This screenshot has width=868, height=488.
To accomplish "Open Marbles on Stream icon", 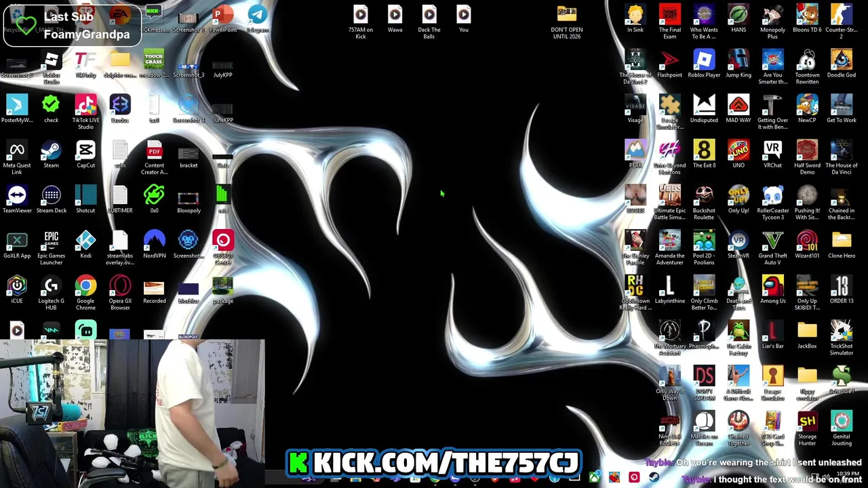I will [704, 429].
